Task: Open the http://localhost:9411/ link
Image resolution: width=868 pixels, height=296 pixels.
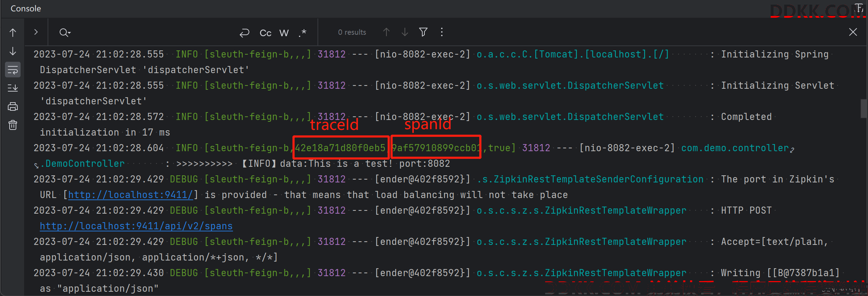Action: coord(131,195)
